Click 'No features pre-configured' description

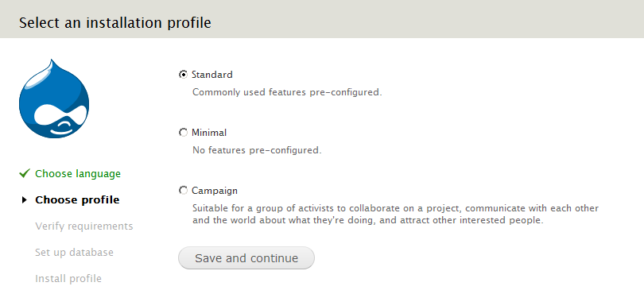pos(257,150)
